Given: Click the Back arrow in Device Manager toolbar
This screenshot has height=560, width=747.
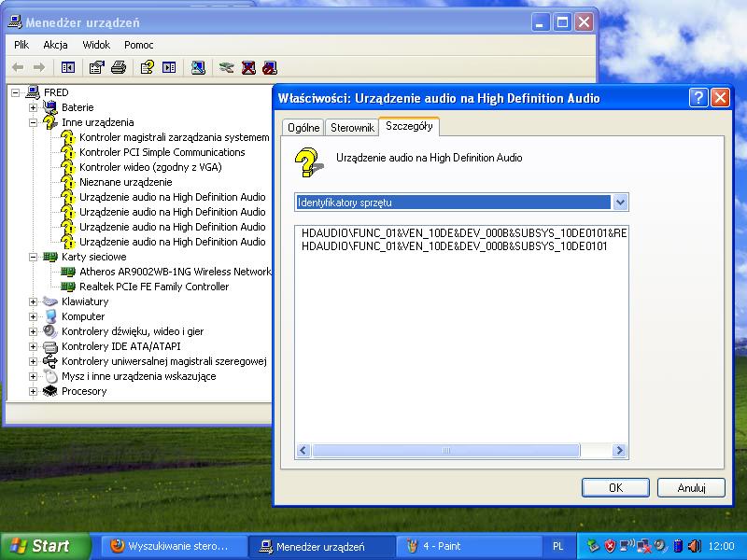Looking at the screenshot, I should coord(18,67).
